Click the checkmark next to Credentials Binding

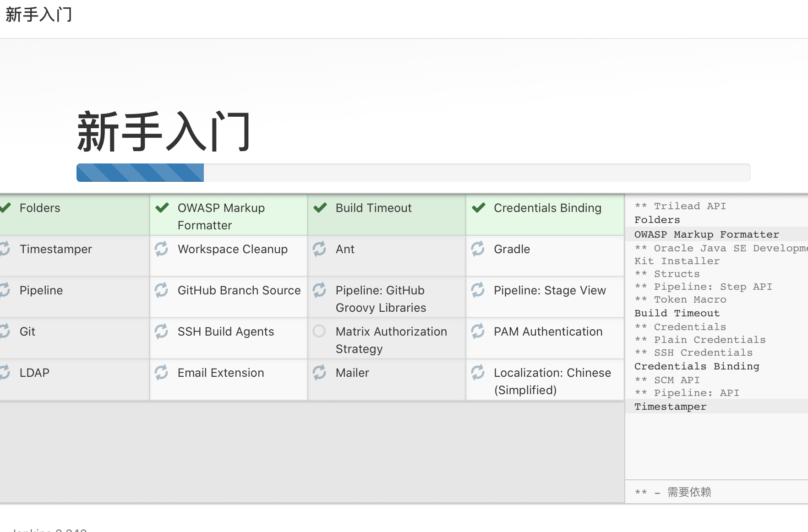pyautogui.click(x=479, y=208)
